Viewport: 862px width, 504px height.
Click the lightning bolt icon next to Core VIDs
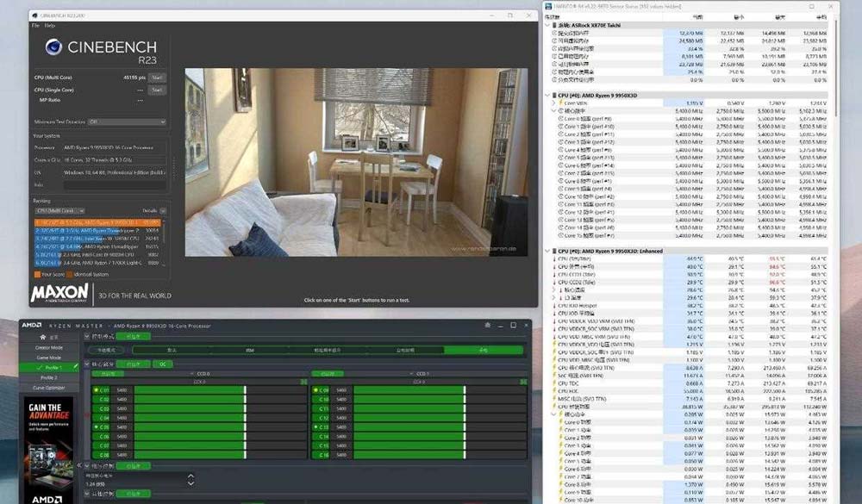click(561, 103)
